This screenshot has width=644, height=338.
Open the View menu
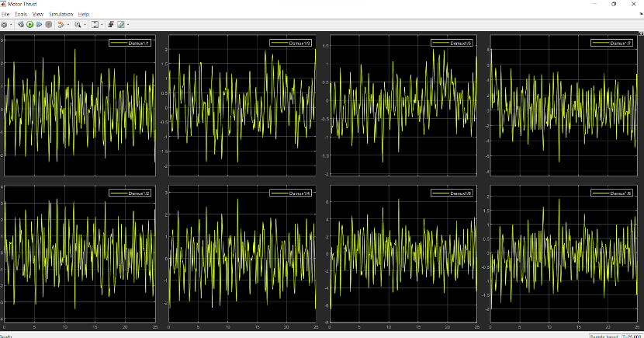[38, 14]
